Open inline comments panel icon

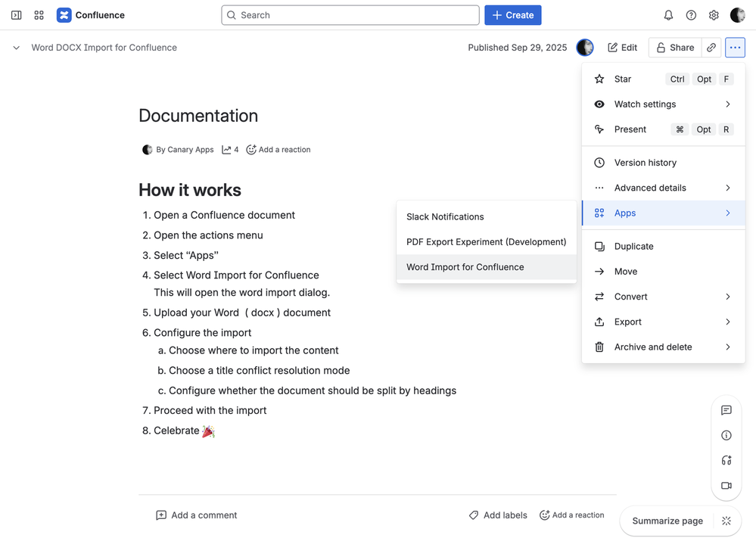pyautogui.click(x=726, y=410)
